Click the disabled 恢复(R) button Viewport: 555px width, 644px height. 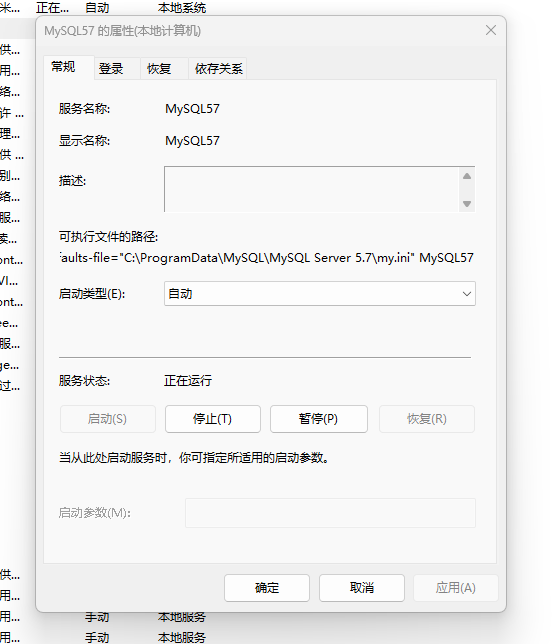[427, 419]
